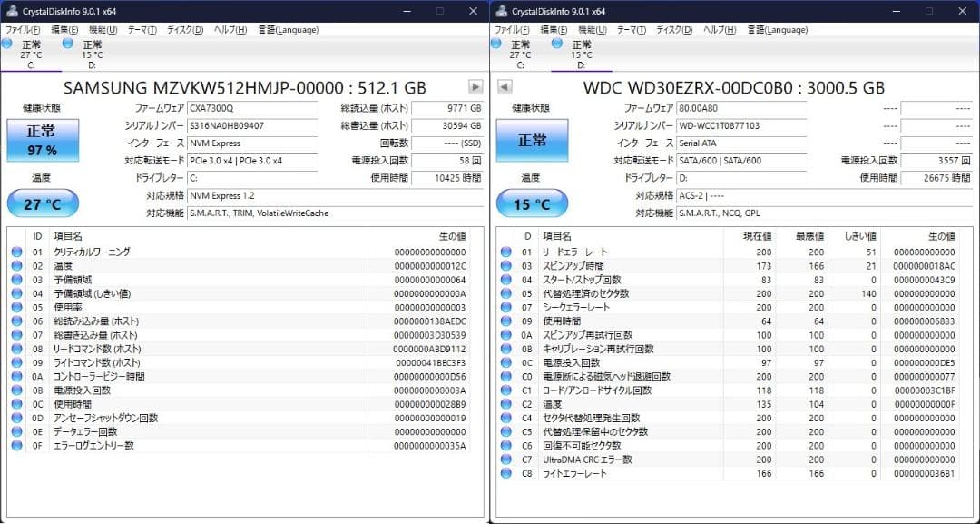This screenshot has width=980, height=524.
Task: Select the C: drive tab
Action: tap(32, 54)
